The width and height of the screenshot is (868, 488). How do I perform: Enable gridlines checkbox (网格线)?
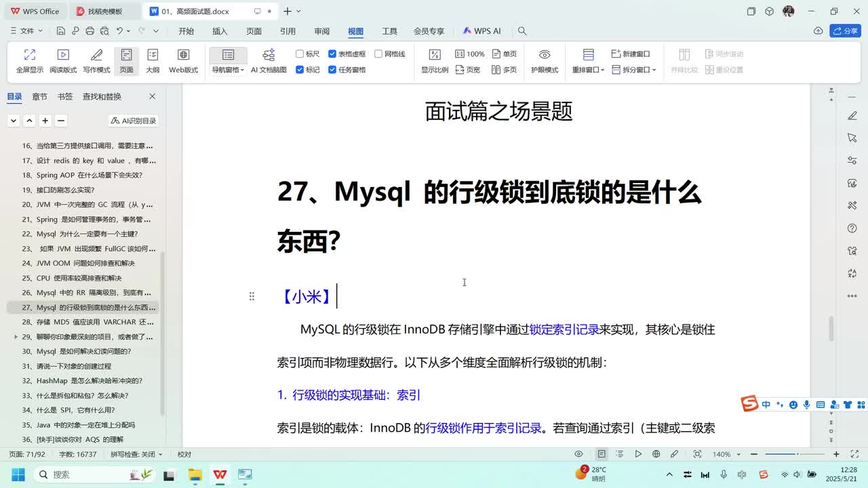pos(390,54)
